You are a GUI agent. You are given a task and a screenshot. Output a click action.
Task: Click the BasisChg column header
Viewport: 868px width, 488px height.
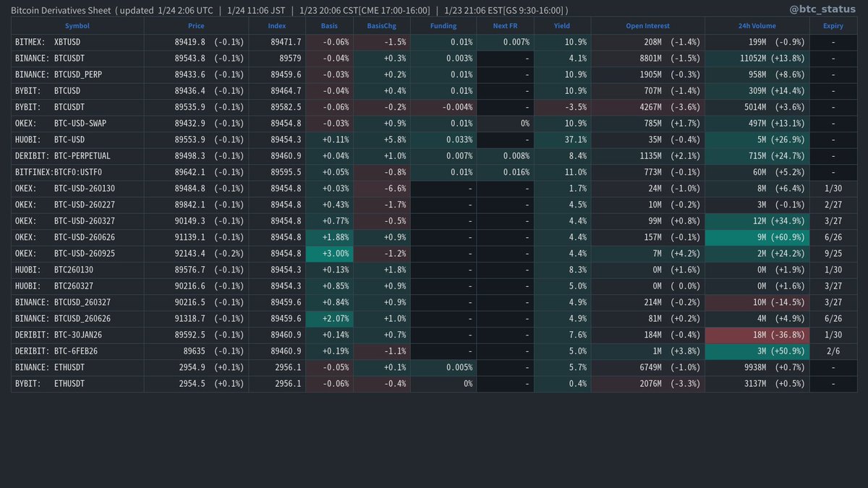coord(381,25)
